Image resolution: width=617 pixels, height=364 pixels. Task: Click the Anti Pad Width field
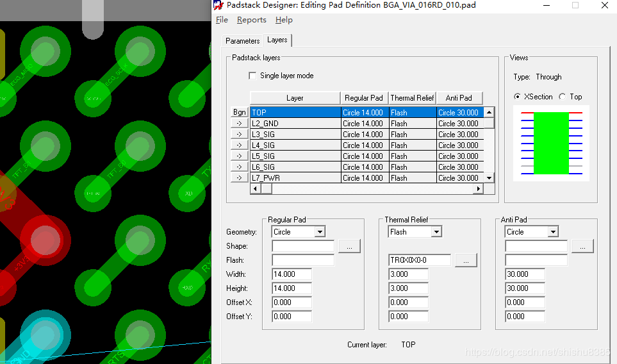(x=525, y=274)
